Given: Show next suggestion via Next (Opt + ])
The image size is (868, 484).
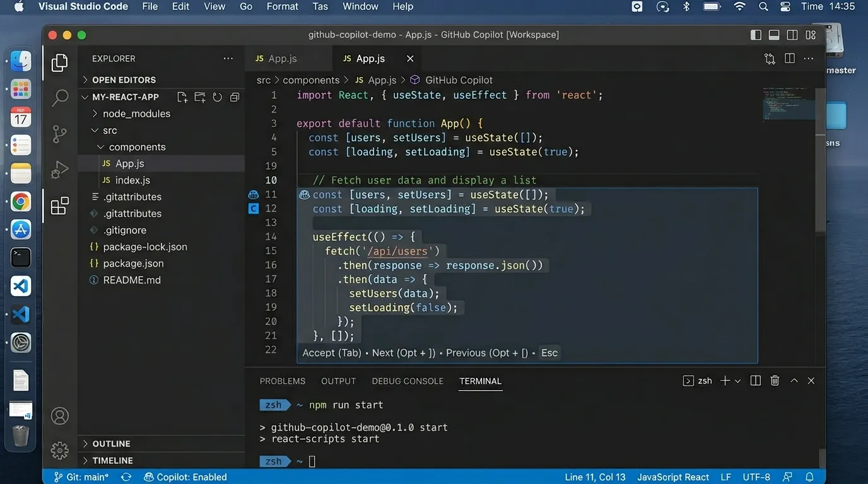Looking at the screenshot, I should (404, 353).
